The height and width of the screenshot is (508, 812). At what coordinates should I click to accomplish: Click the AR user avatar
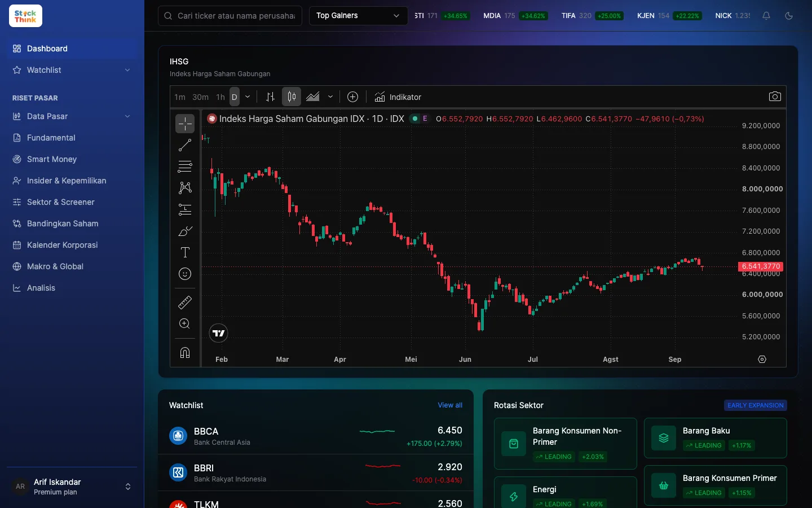[20, 487]
